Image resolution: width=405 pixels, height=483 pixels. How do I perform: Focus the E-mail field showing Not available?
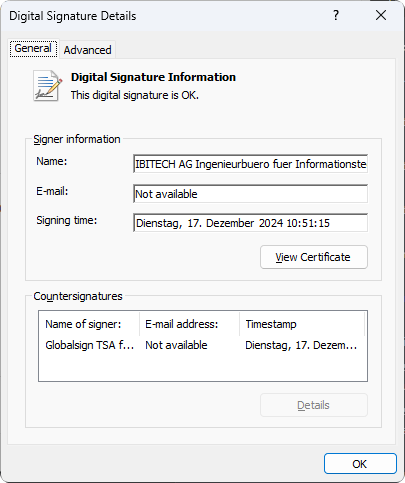pos(250,194)
